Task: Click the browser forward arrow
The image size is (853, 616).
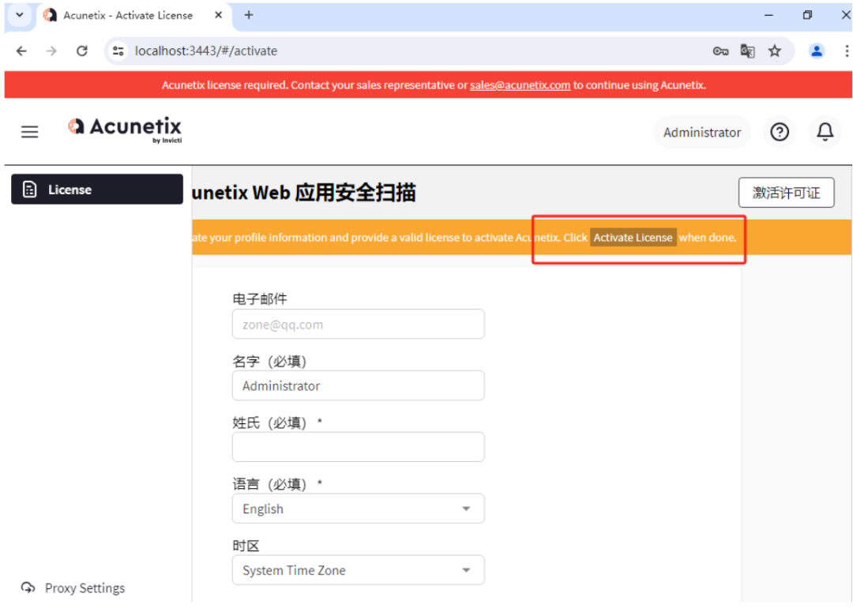Action: click(51, 51)
